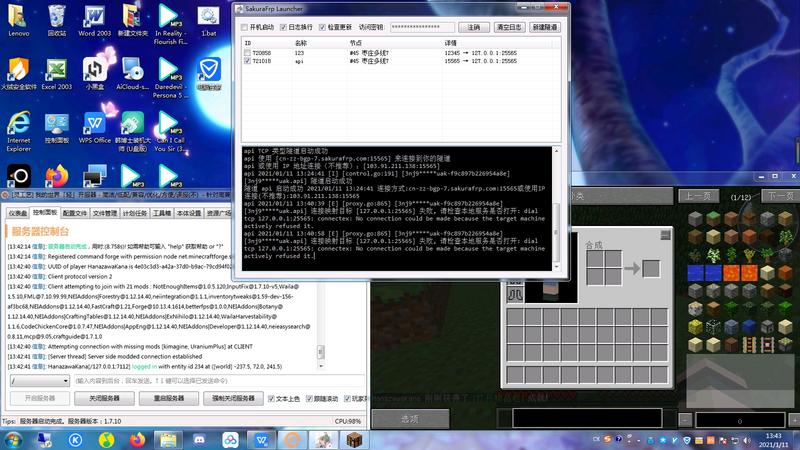The height and width of the screenshot is (450, 800).
Task: Focus the 访问密钥 password field
Action: (422, 27)
